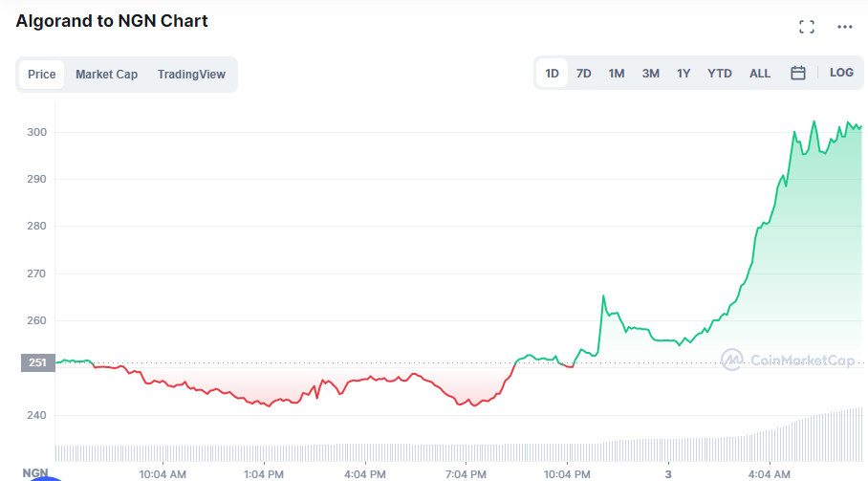Choose the 3M time range
This screenshot has width=868, height=481.
650,73
